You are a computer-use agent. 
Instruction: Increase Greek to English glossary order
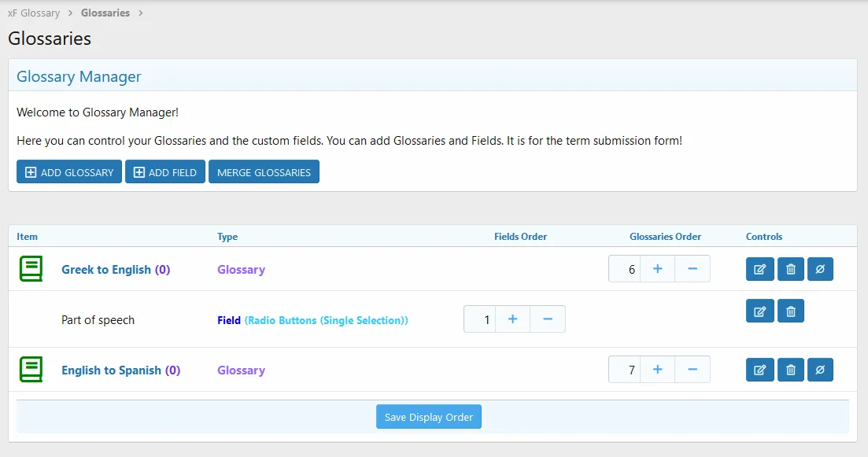coord(658,269)
